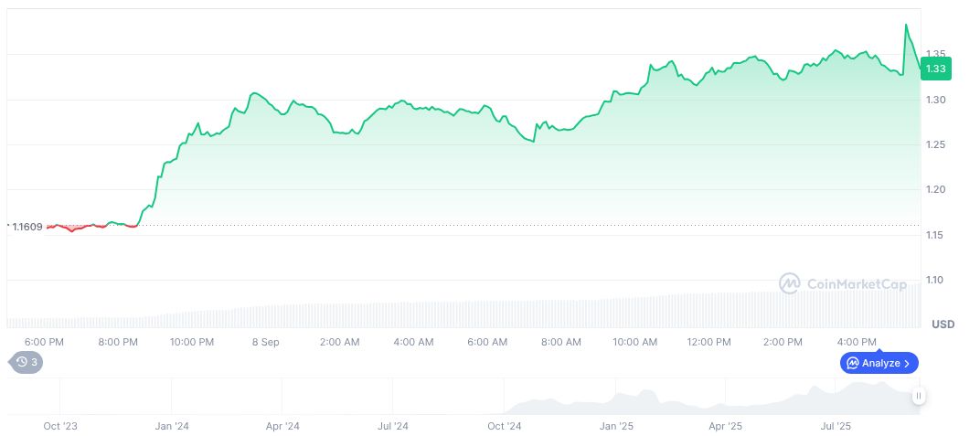This screenshot has width=980, height=436.
Task: Click the history badge showing 3
Action: coord(27,362)
